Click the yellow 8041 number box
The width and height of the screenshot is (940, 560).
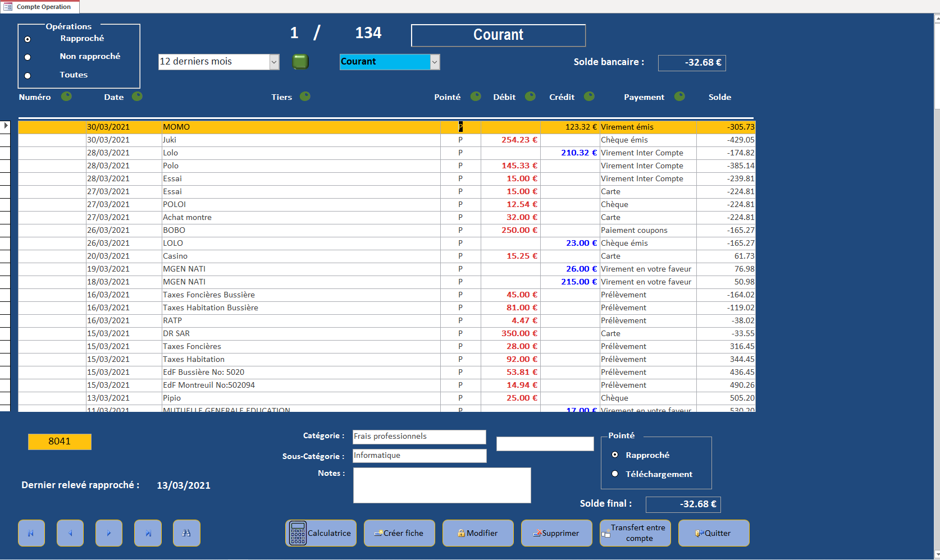[x=60, y=442]
